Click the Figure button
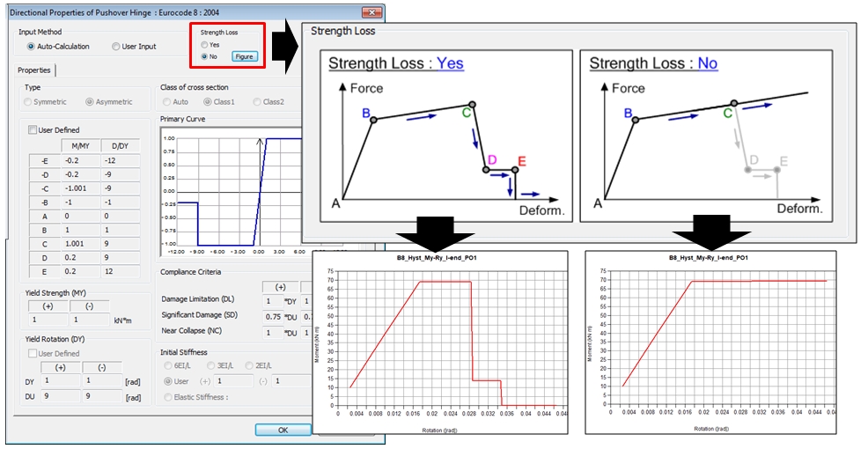The image size is (868, 449). [244, 56]
